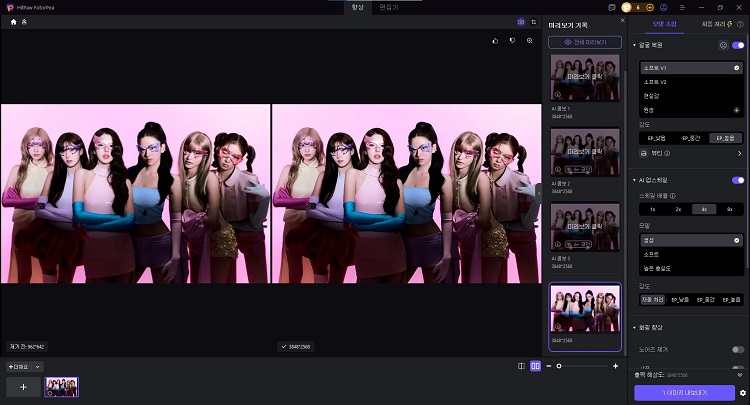The image size is (750, 405).
Task: Click the 전체 미리보기 button
Action: [x=585, y=42]
